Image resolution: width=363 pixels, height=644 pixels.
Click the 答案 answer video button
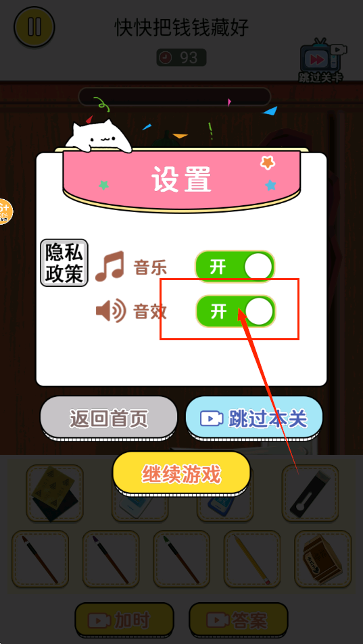point(239,620)
